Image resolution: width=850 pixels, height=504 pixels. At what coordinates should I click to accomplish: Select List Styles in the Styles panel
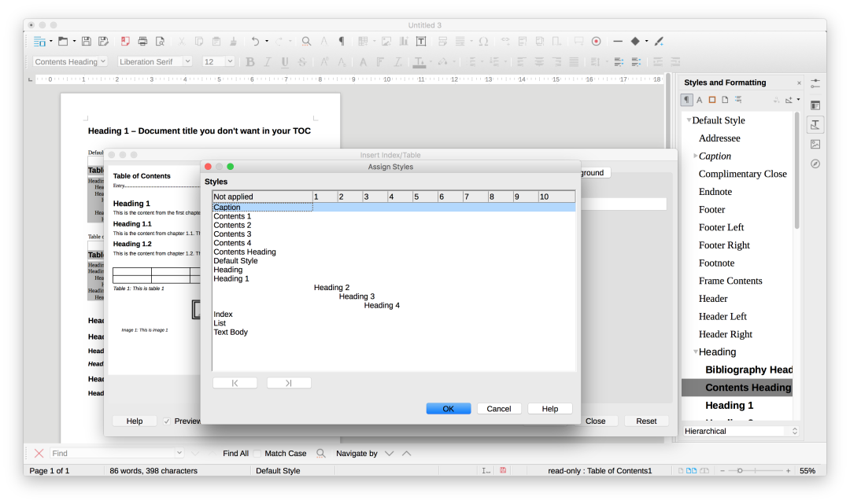[738, 100]
